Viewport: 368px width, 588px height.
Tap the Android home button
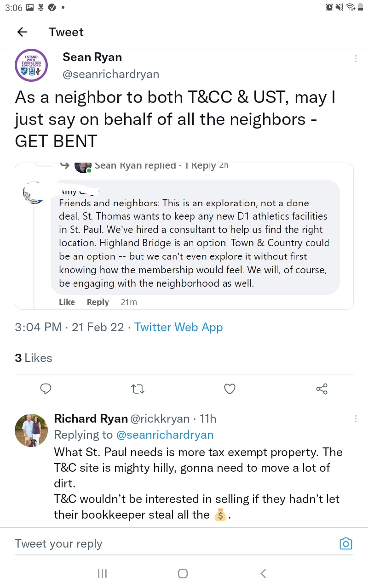coord(183,573)
